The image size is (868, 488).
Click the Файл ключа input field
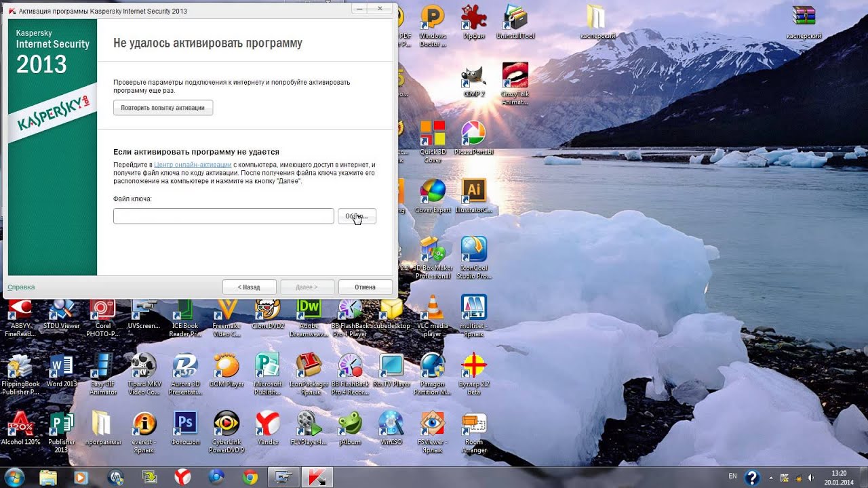224,216
